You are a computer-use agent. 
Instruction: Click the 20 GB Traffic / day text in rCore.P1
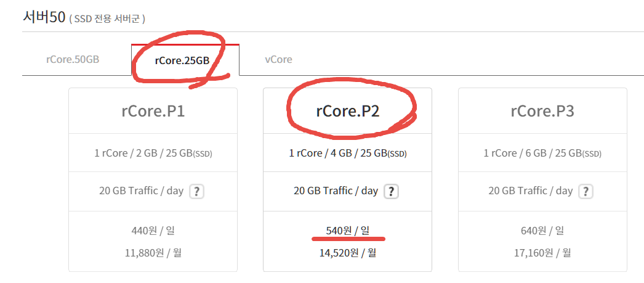141,191
